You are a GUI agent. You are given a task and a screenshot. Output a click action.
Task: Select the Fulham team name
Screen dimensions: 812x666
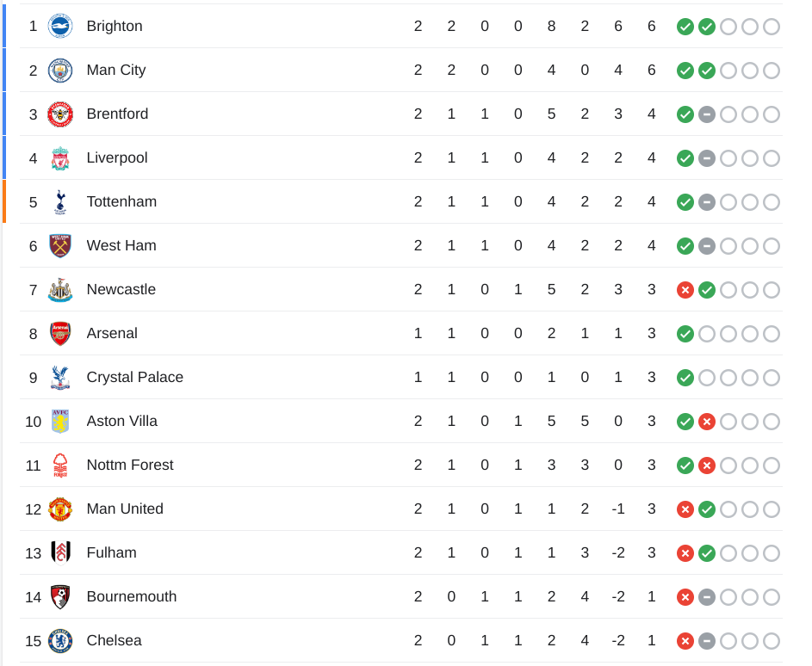pyautogui.click(x=111, y=552)
